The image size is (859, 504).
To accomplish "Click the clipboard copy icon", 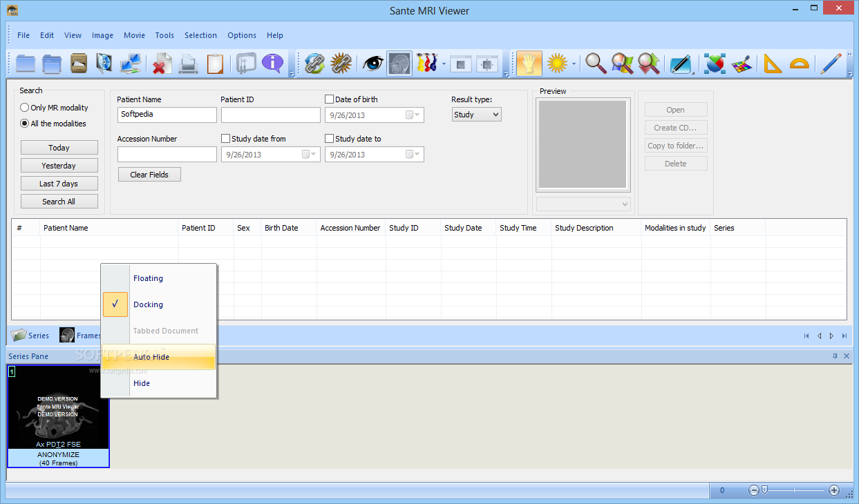I will [x=215, y=64].
